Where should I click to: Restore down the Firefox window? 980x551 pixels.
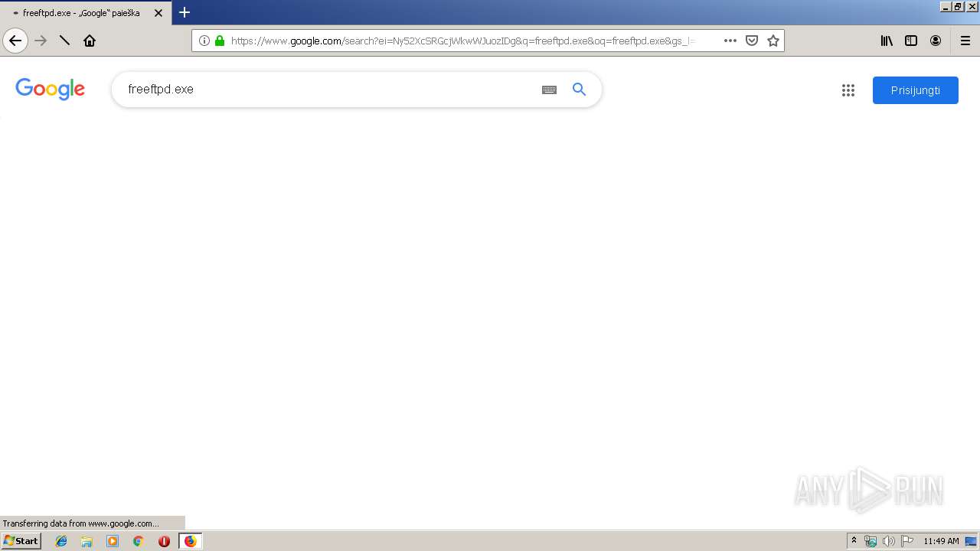pyautogui.click(x=958, y=6)
